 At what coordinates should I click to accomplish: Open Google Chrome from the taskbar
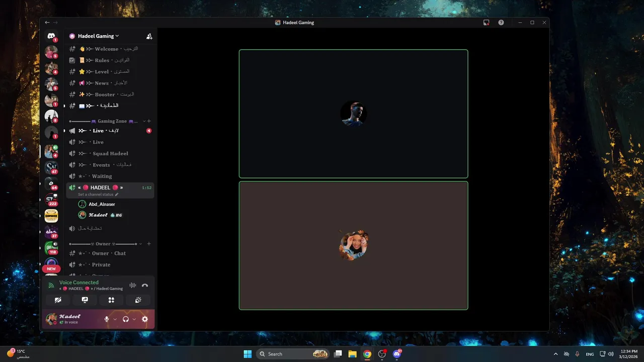coord(367,354)
